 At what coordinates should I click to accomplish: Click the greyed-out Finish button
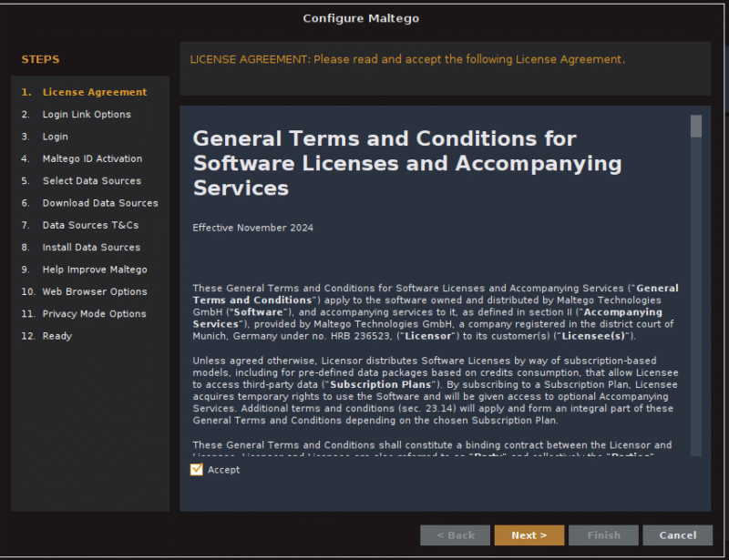(x=603, y=535)
